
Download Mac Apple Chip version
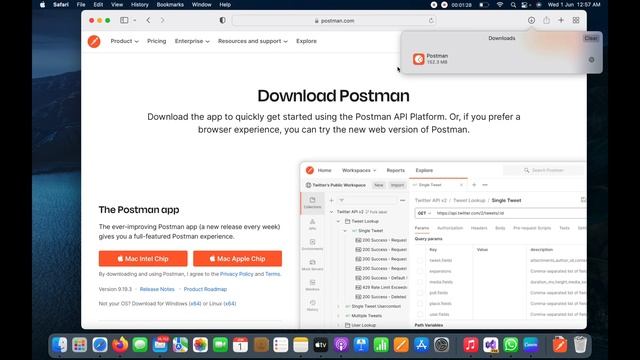point(238,259)
